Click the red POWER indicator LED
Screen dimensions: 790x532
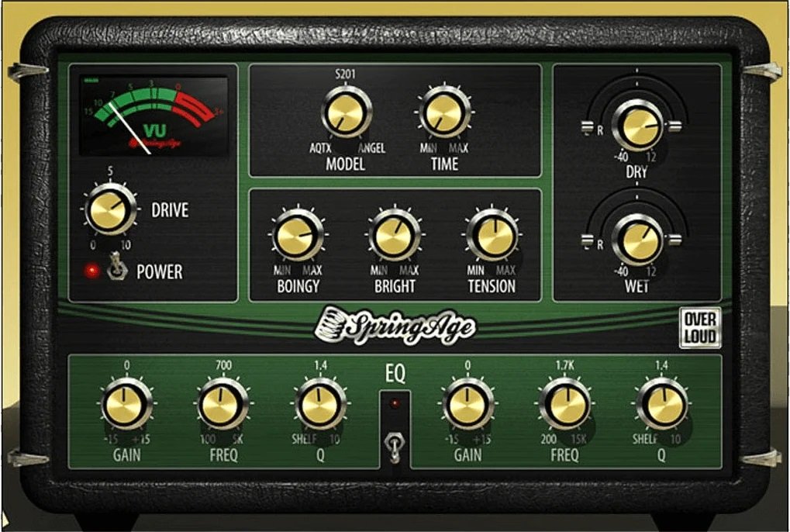(91, 271)
